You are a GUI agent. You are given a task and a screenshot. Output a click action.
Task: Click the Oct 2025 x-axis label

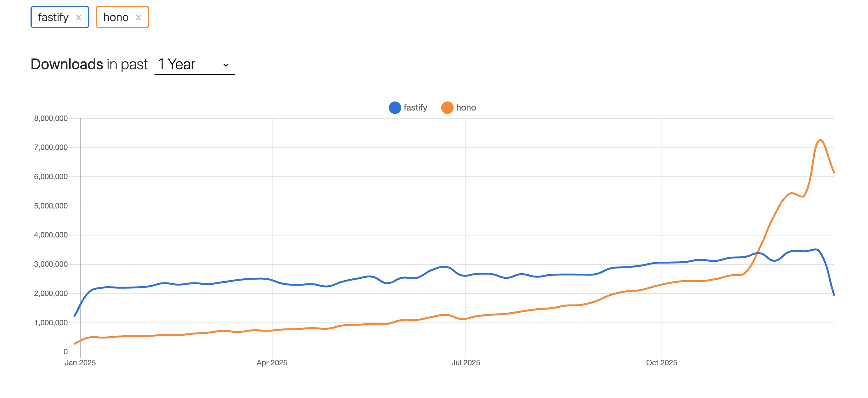coord(662,363)
